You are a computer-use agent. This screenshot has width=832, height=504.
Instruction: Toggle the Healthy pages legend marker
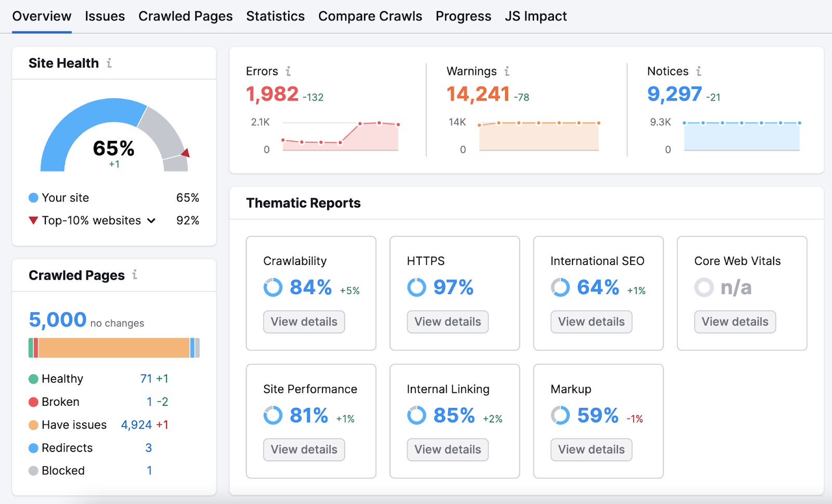[33, 379]
